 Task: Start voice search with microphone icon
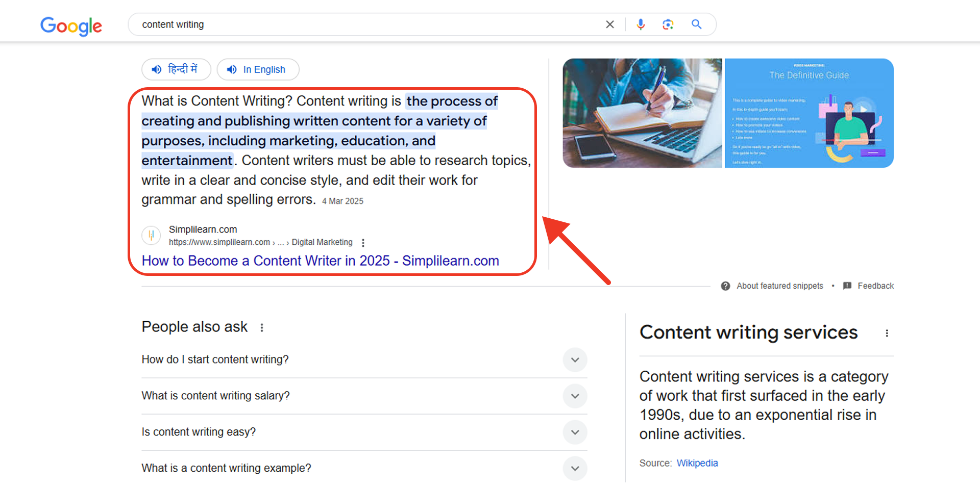click(x=641, y=24)
